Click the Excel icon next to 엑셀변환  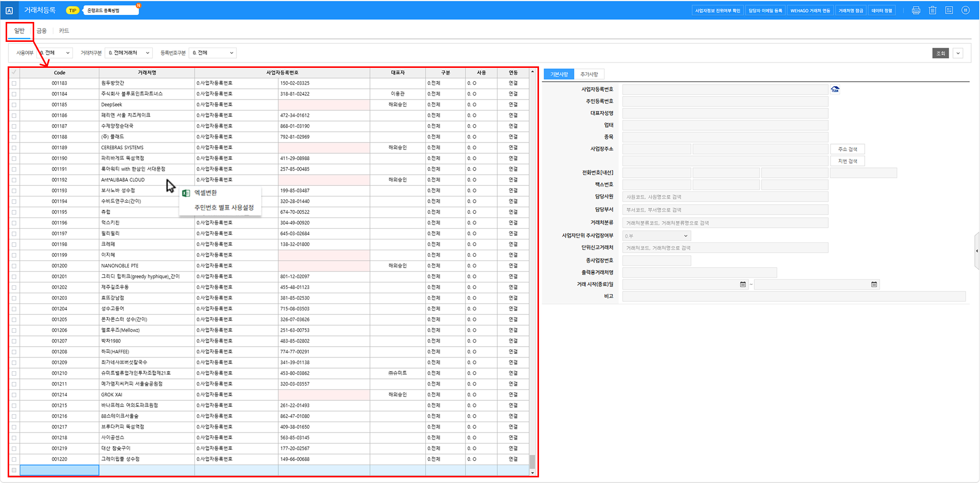(186, 193)
